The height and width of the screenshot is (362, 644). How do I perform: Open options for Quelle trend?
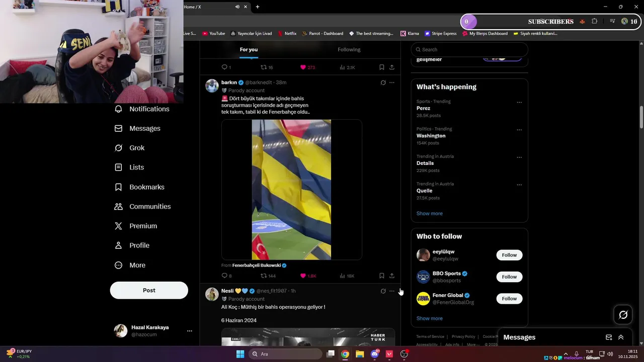(519, 185)
